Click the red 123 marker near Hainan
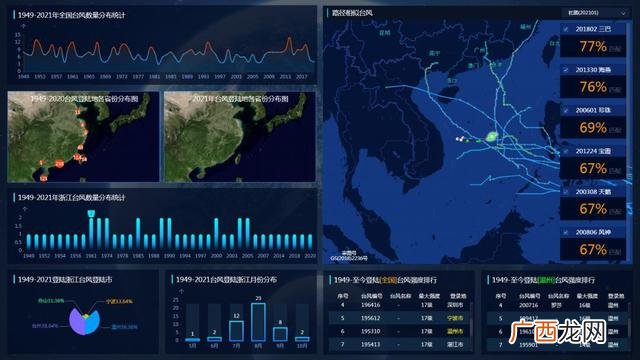The width and height of the screenshot is (640, 360). pos(43,178)
